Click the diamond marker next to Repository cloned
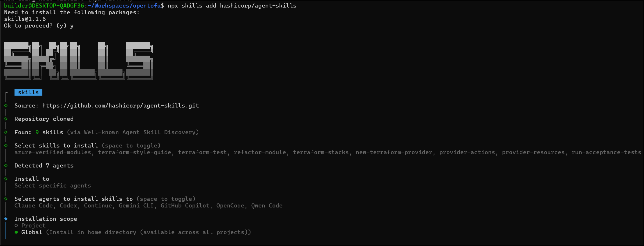 6,119
